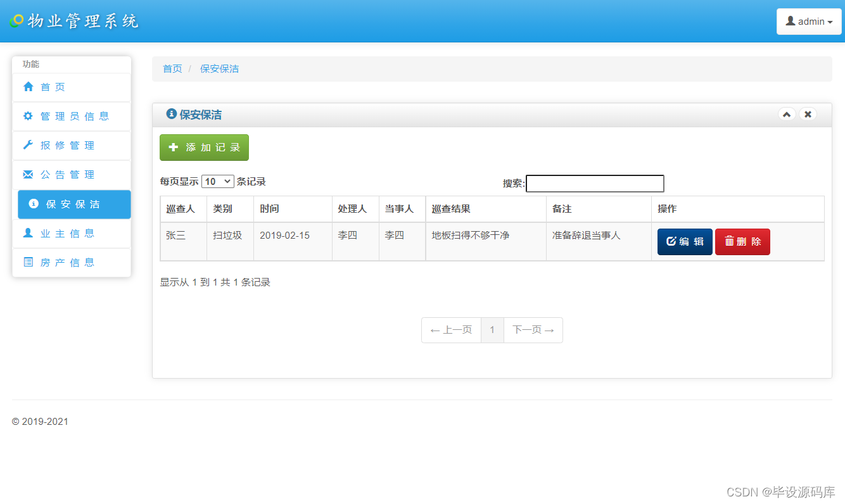845x504 pixels.
Task: Click the 首页 breadcrumb link
Action: (172, 68)
